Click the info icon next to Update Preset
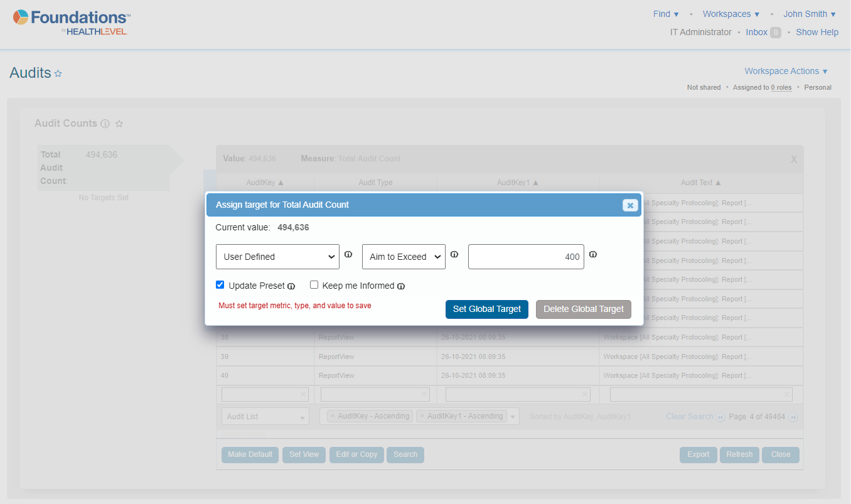 tap(291, 286)
